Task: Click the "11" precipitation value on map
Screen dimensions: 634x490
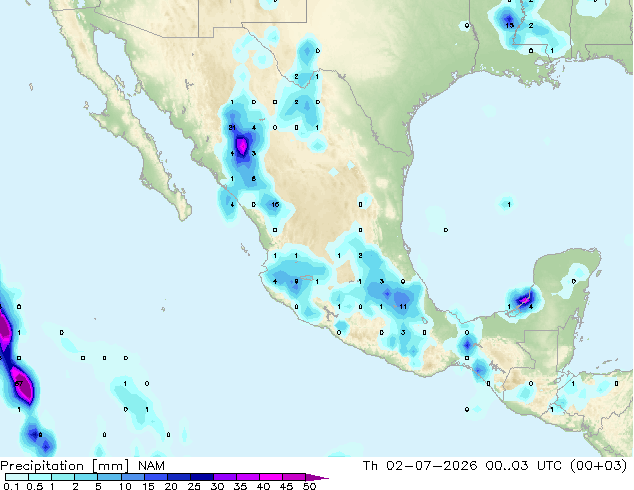Action: (403, 307)
